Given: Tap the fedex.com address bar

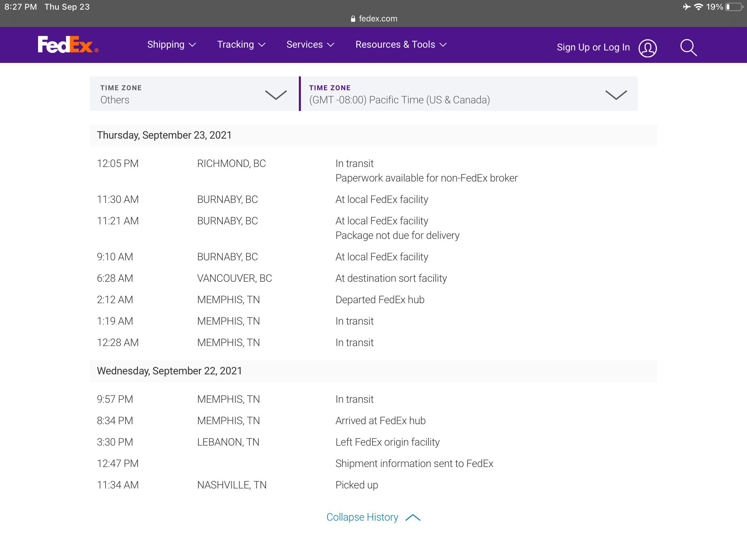Looking at the screenshot, I should point(373,19).
